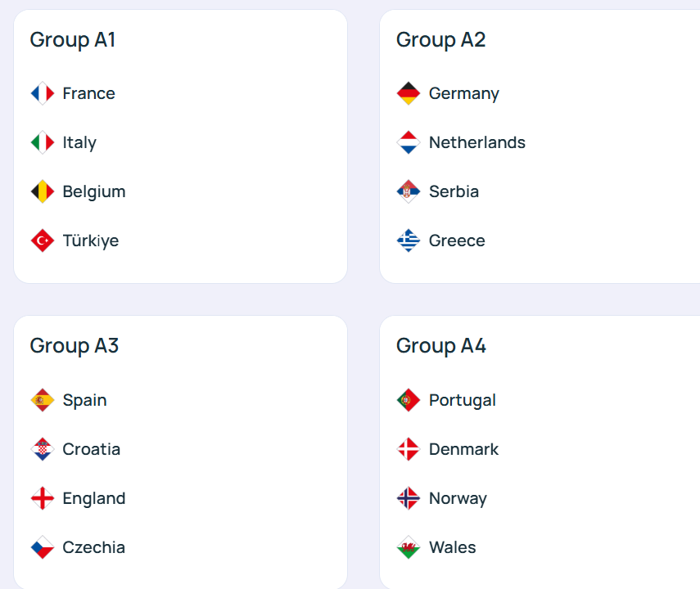Screen dimensions: 700x589
Task: Click the Germany flag icon
Action: point(409,93)
